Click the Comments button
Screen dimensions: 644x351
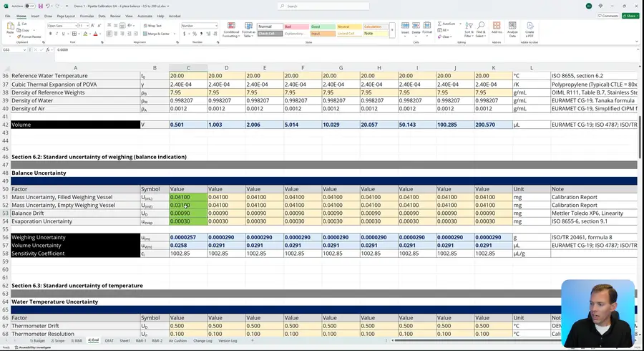point(609,15)
